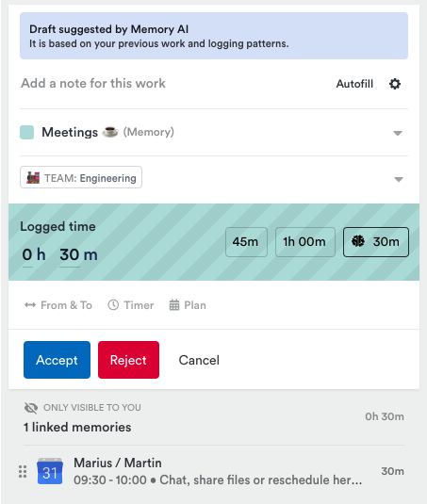Click the brain icon in the 30m suggestion
Image resolution: width=427 pixels, height=504 pixels.
click(358, 241)
